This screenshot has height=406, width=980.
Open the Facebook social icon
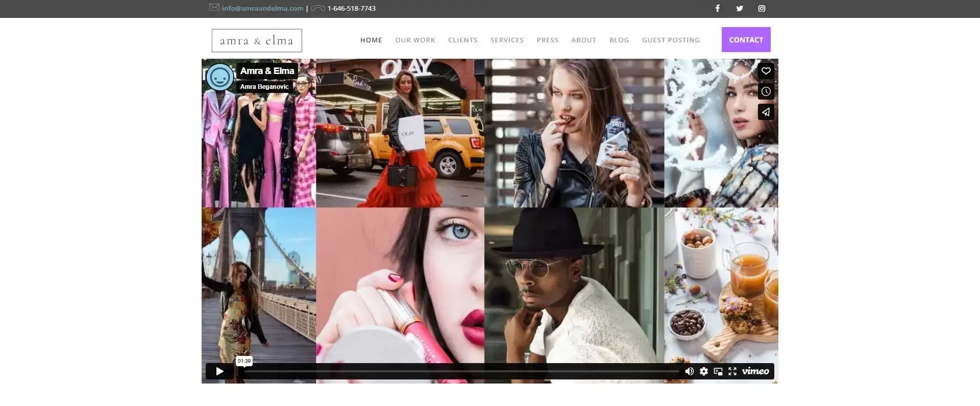click(717, 8)
